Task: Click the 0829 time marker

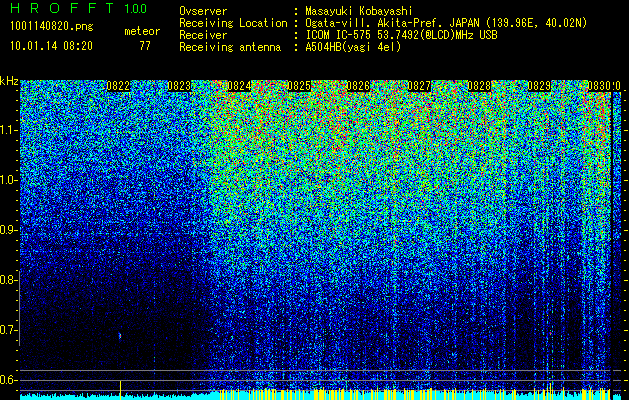Action: click(539, 86)
